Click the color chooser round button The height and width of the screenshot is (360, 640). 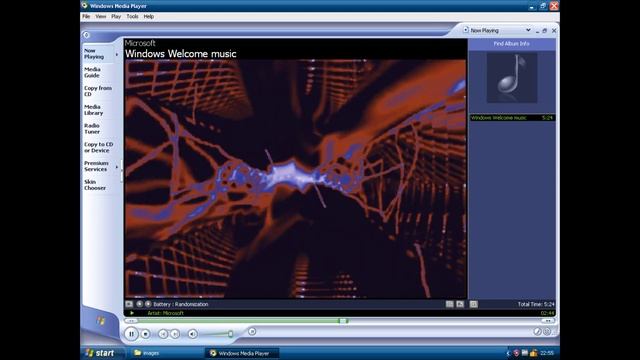(538, 331)
